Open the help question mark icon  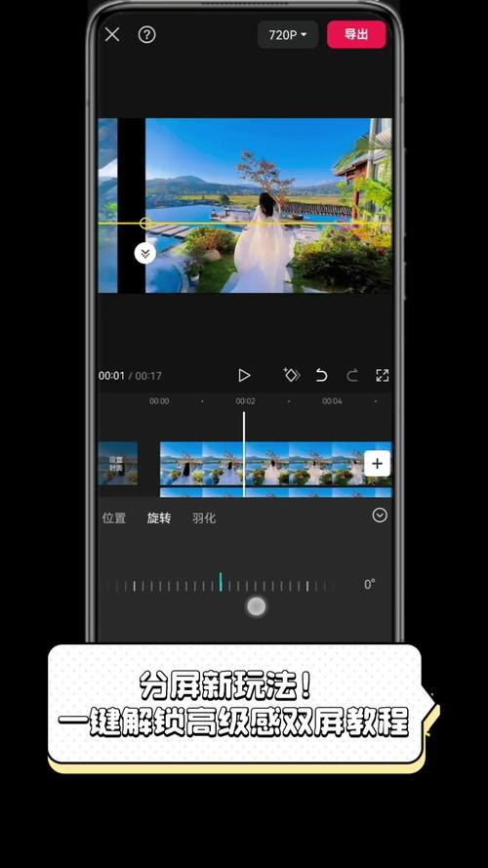pyautogui.click(x=146, y=35)
